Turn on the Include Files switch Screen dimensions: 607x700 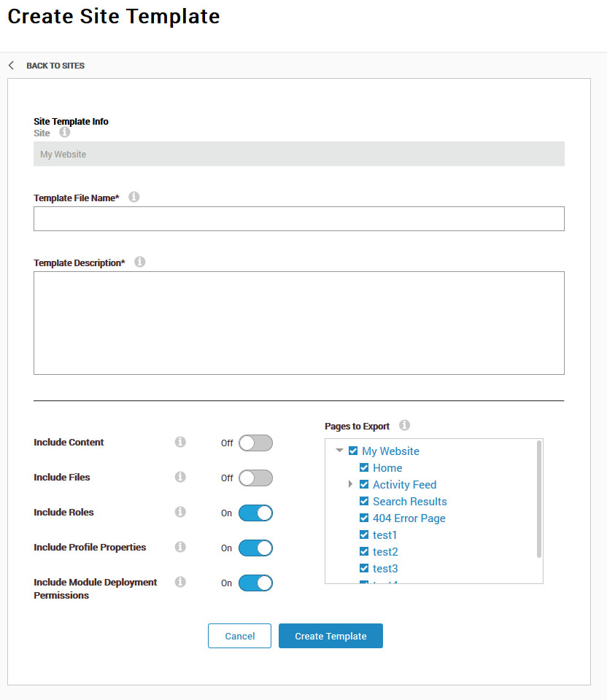pyautogui.click(x=255, y=478)
